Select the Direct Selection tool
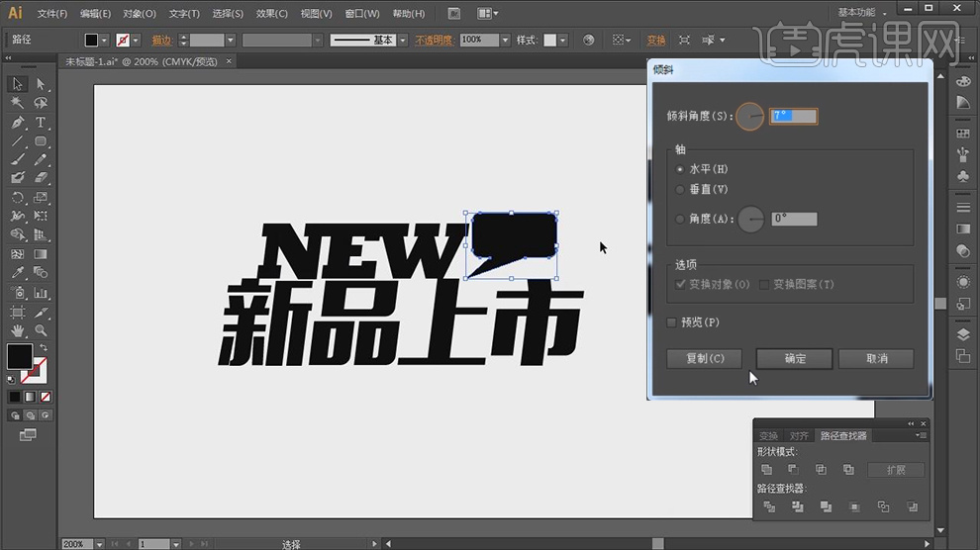Image resolution: width=980 pixels, height=550 pixels. coord(41,84)
